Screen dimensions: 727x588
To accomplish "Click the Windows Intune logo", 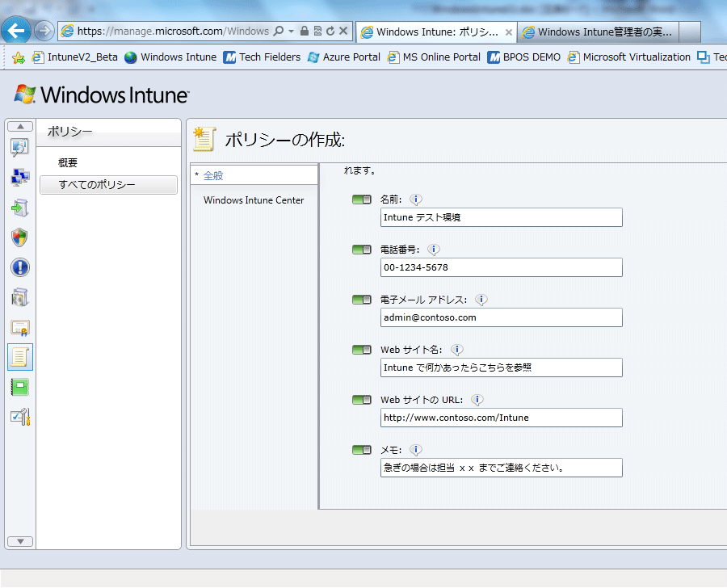I will pos(102,94).
